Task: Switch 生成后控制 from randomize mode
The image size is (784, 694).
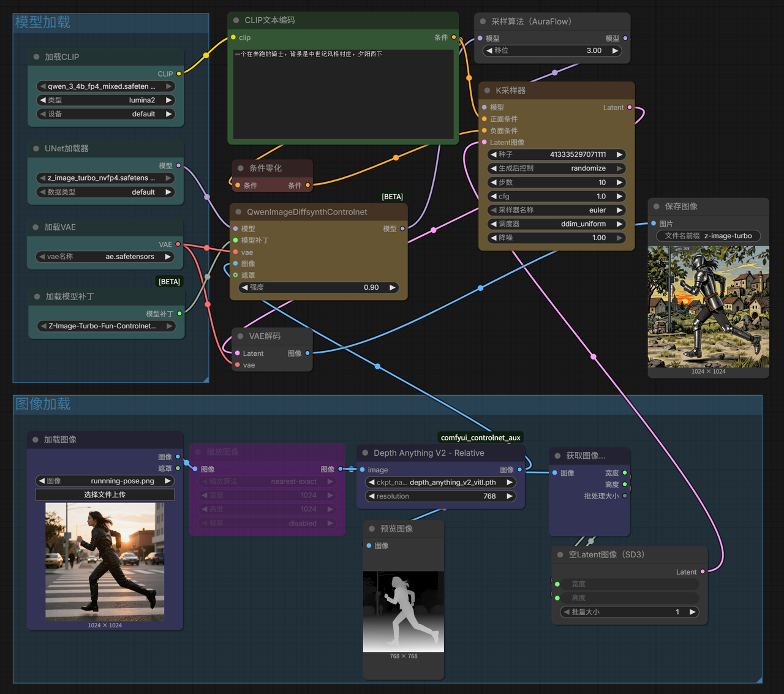Action: [x=556, y=168]
